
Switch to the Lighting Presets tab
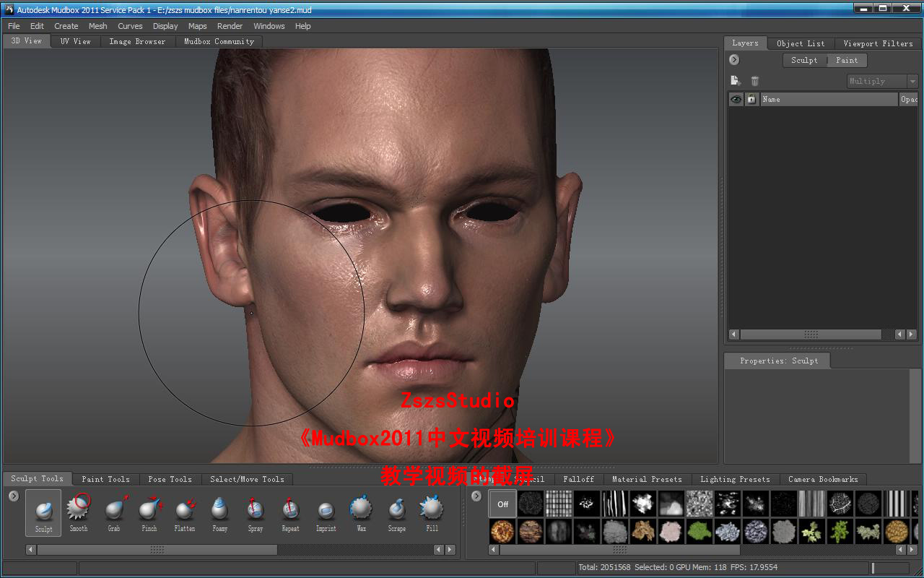[735, 479]
